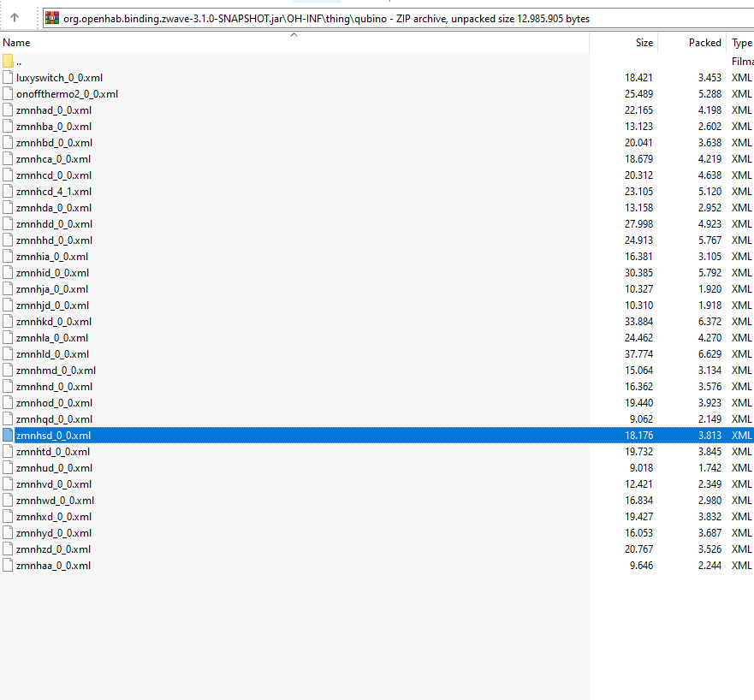
Task: Click packed value 2.980 of zmnhwd file
Action: tap(709, 501)
